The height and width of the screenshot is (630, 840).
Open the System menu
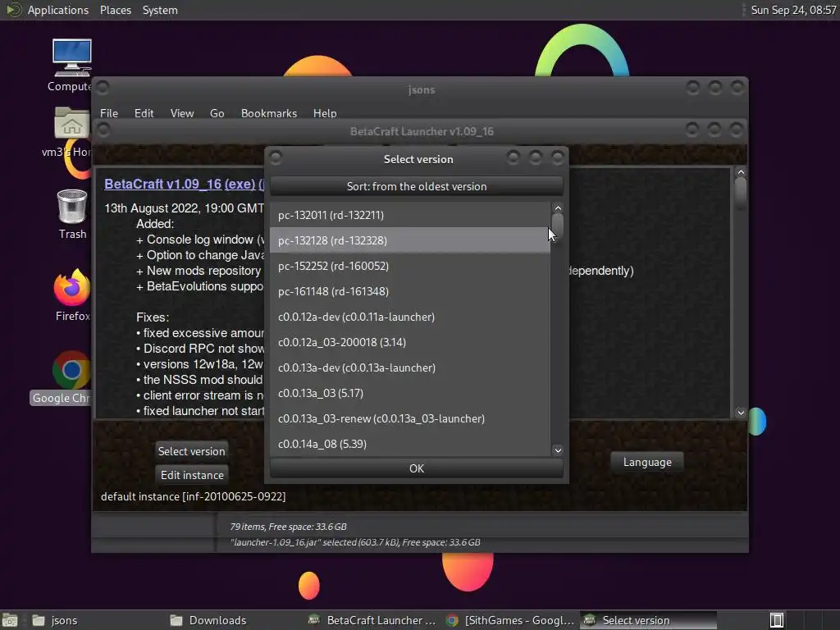[160, 10]
